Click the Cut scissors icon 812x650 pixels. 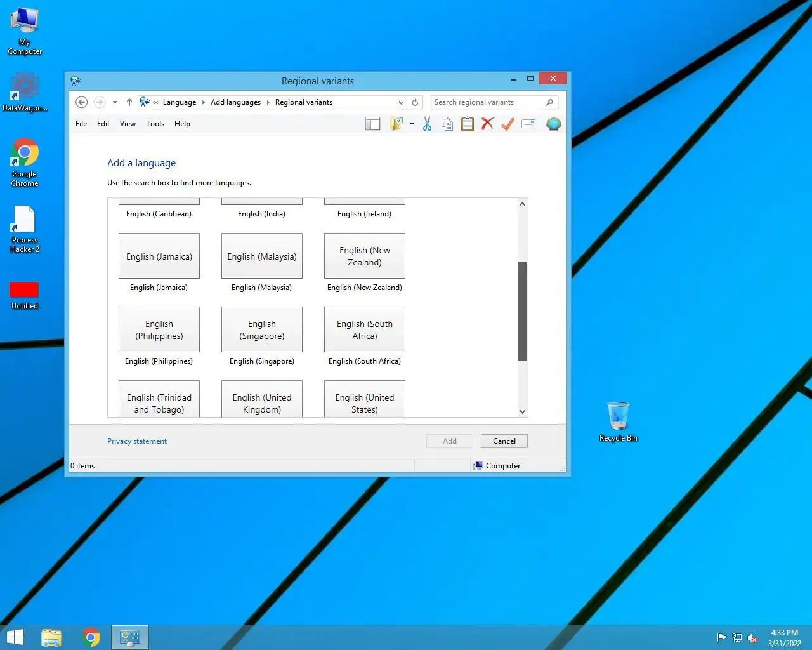coord(427,124)
